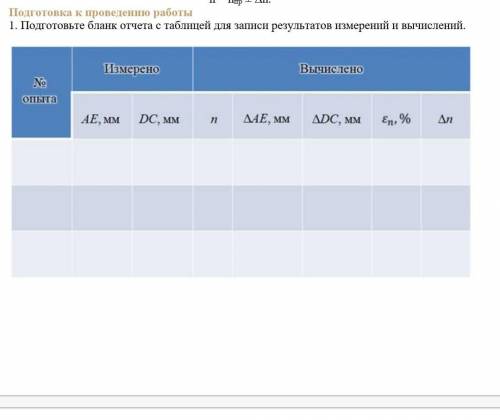Click the 'εn, %' column header
The height and width of the screenshot is (420, 500).
point(396,116)
